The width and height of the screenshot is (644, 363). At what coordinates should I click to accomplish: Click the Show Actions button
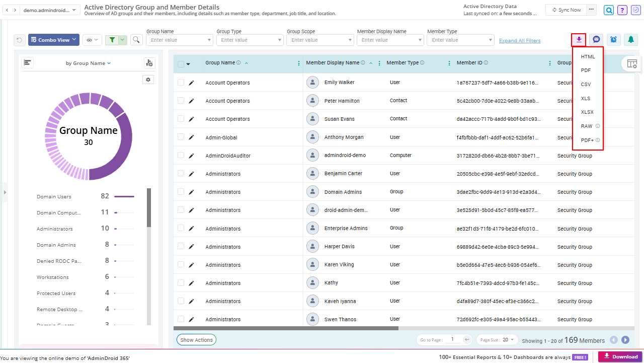pyautogui.click(x=196, y=340)
